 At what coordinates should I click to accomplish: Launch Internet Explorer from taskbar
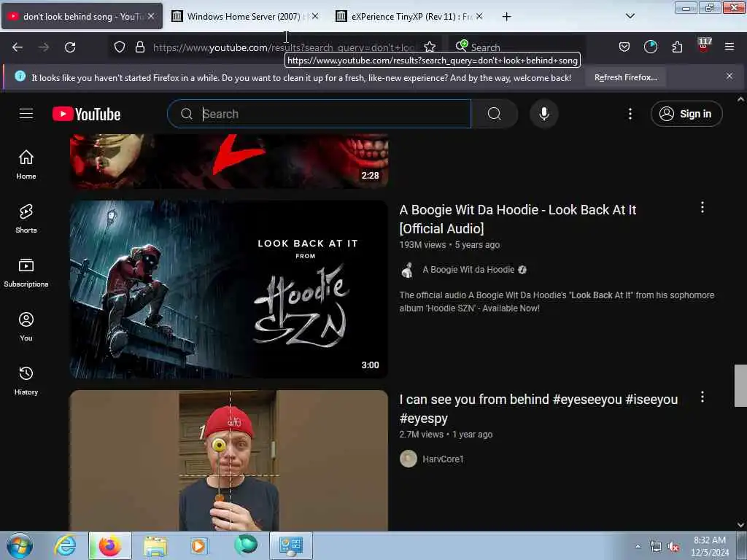[x=65, y=545]
